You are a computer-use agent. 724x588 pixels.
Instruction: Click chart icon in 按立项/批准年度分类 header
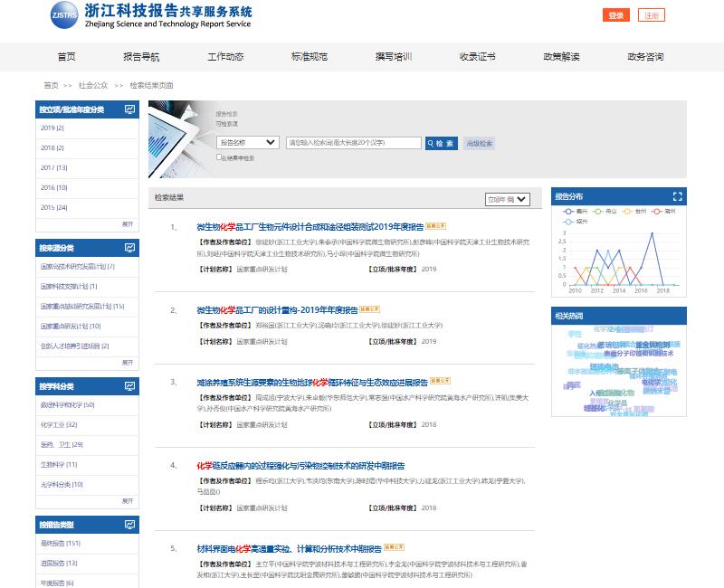coord(130,109)
